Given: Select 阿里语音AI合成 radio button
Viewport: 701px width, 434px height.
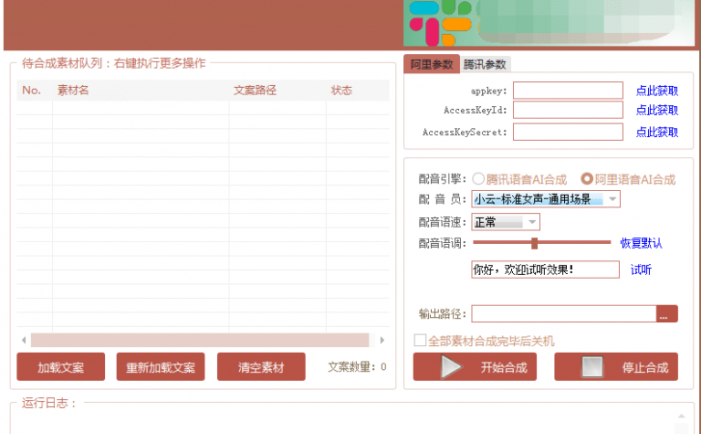Looking at the screenshot, I should coord(587,179).
